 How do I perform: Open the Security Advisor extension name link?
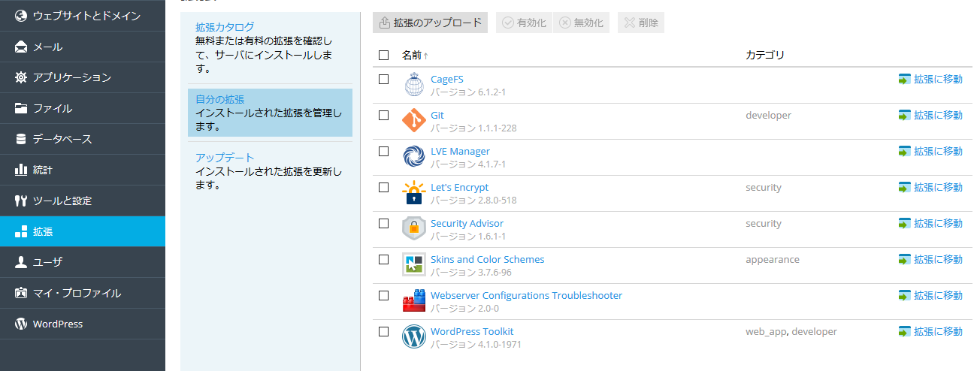click(467, 224)
